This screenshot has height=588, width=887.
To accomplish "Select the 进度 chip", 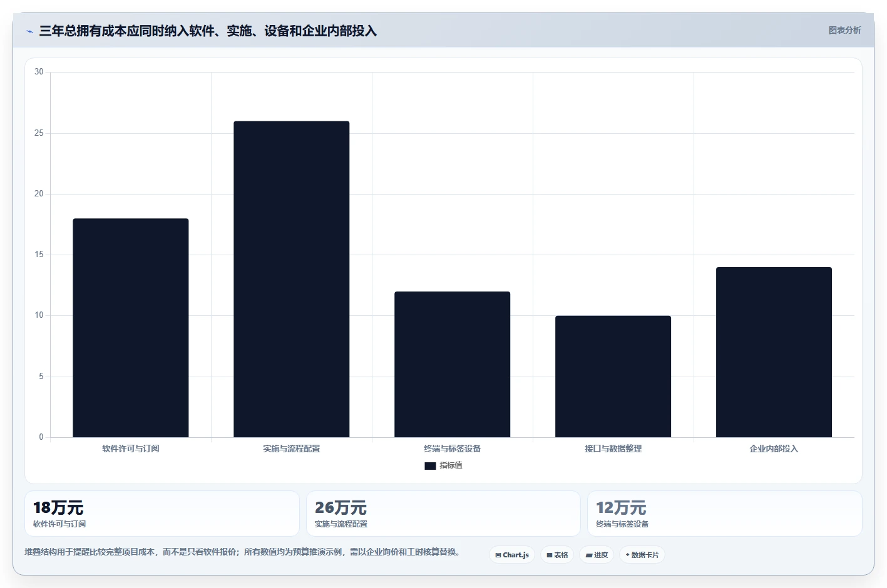I will (597, 555).
